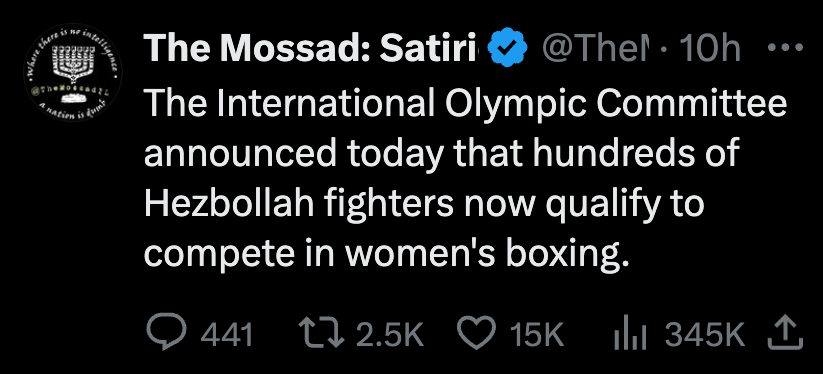Open the three-dot more options menu

[785, 48]
